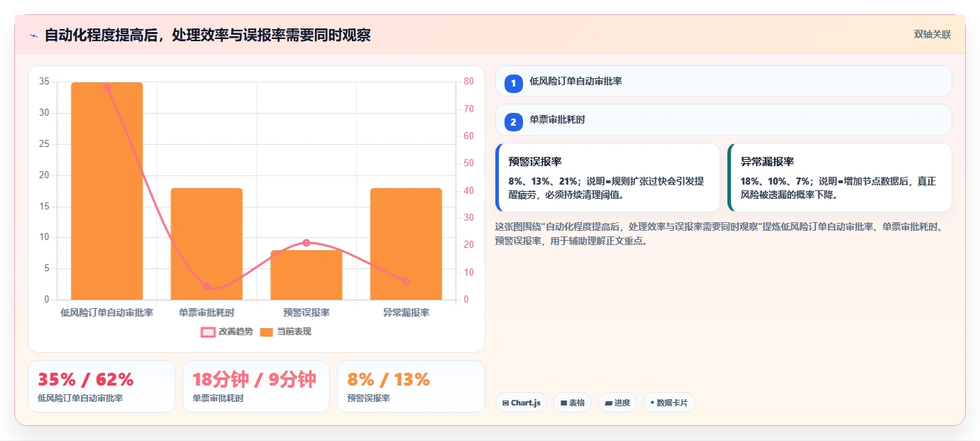Click the trend line point above 预警误报率
980x441 pixels.
pos(307,243)
